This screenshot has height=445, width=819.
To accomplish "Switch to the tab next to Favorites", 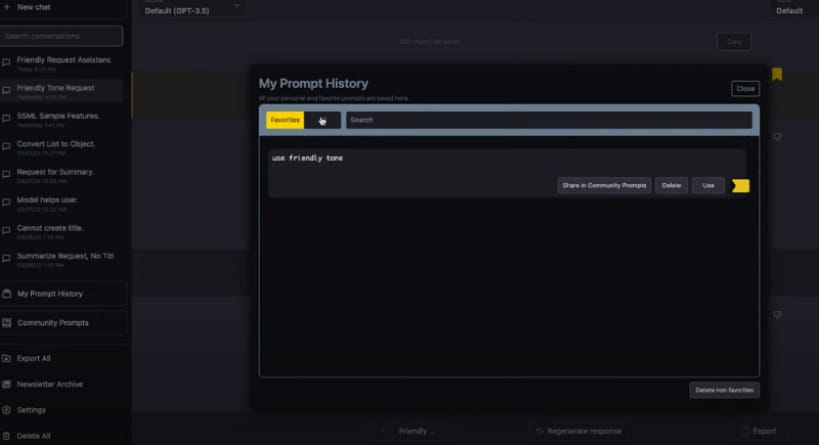I will click(x=323, y=120).
